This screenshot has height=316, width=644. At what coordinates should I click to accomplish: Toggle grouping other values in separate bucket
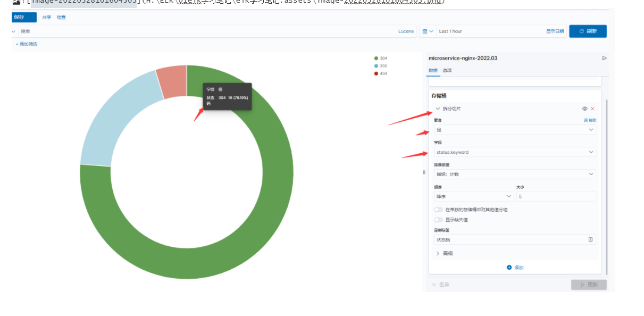coord(438,210)
